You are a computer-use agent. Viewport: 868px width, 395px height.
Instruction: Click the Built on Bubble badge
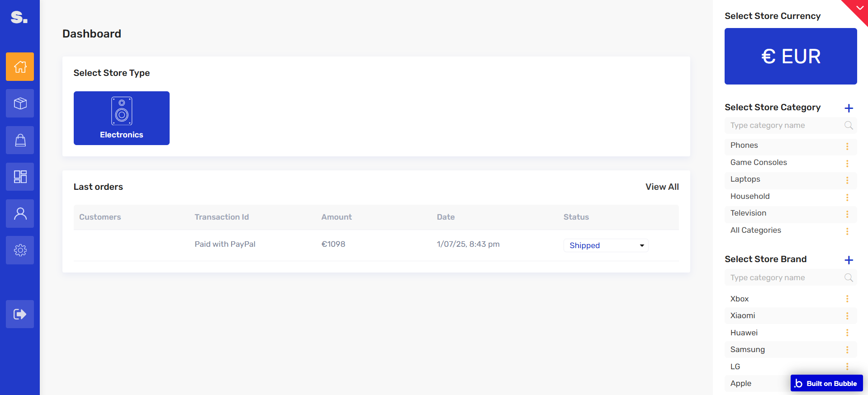(x=826, y=383)
